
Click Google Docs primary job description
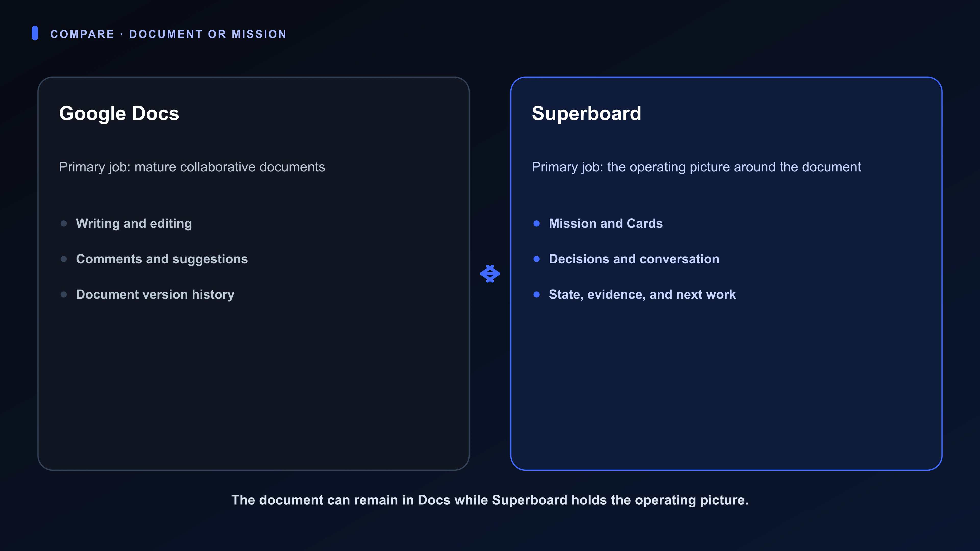click(x=192, y=167)
